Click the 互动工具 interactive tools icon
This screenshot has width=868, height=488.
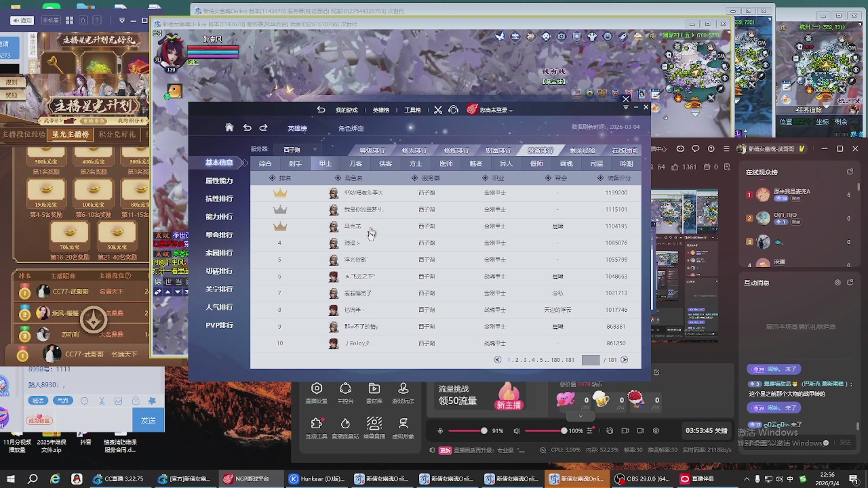pyautogui.click(x=316, y=425)
